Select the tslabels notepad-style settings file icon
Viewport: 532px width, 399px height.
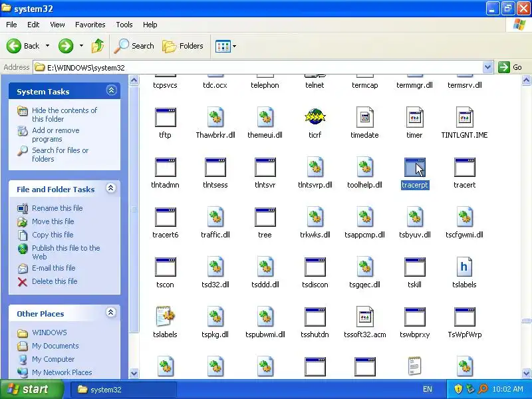pos(166,317)
